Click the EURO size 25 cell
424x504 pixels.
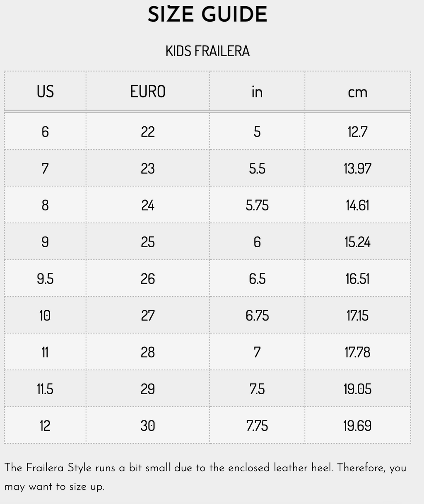pyautogui.click(x=148, y=242)
